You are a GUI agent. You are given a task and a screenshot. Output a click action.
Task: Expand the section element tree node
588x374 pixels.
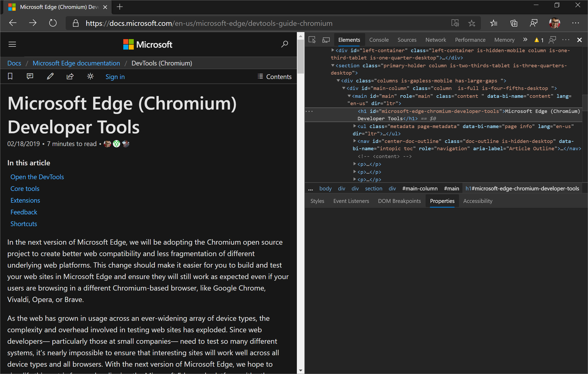[x=332, y=66]
